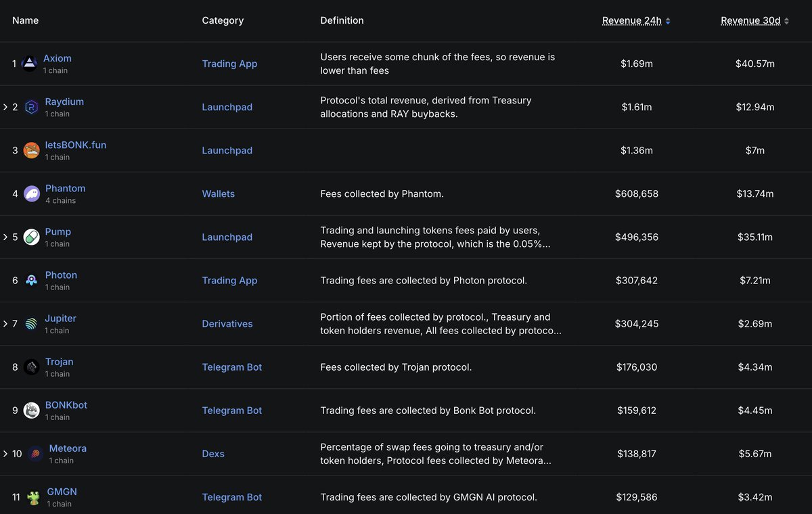
Task: Open the Photon protocol link
Action: coord(61,275)
